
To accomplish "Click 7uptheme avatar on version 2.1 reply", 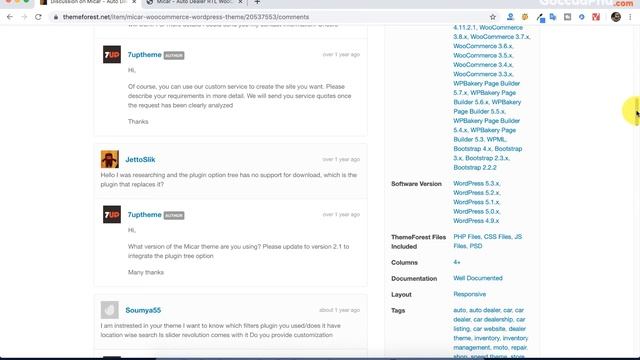I will 112,214.
